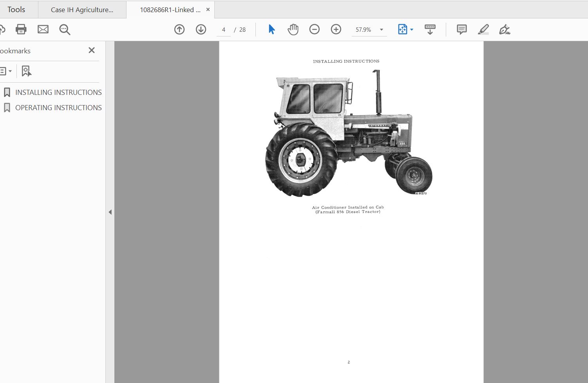Image resolution: width=588 pixels, height=383 pixels.
Task: Expand the page fit options arrow
Action: click(x=412, y=30)
